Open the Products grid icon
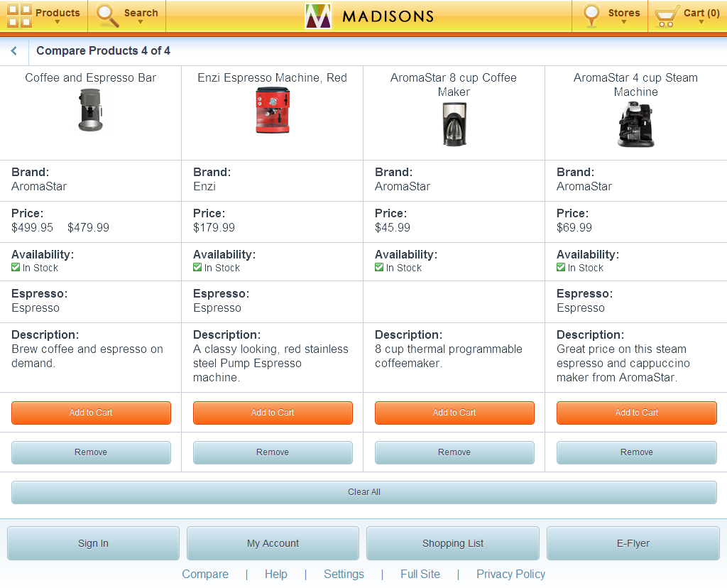The image size is (727, 588). [x=19, y=14]
